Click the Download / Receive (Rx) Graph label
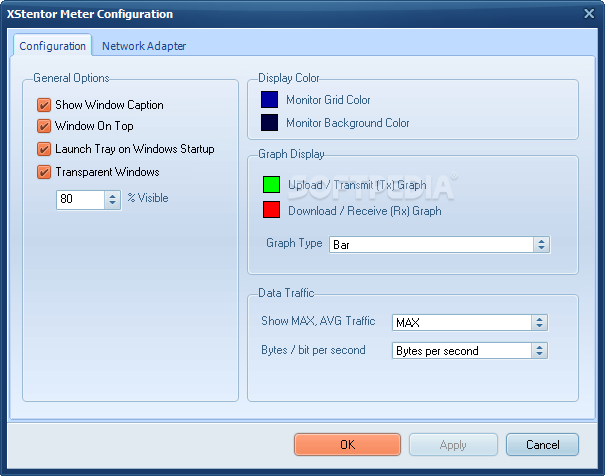This screenshot has height=476, width=605. point(365,211)
